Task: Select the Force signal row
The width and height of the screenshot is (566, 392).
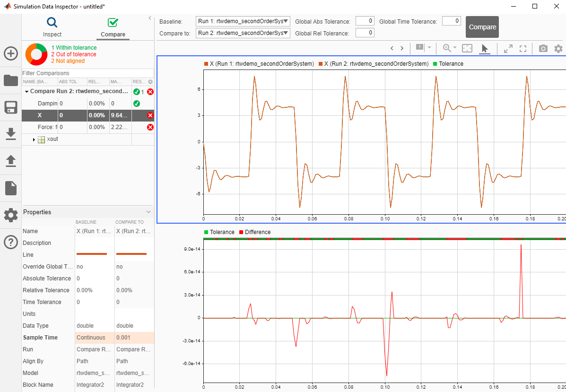Action: pyautogui.click(x=88, y=127)
